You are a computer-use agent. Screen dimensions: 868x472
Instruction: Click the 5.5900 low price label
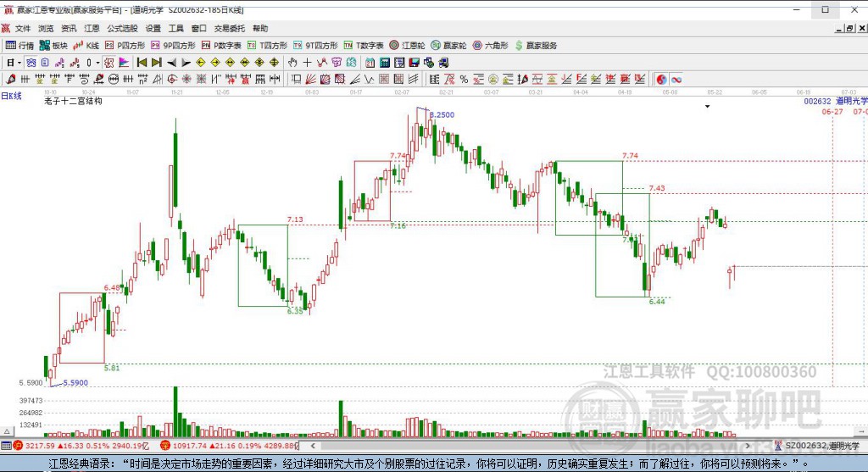coord(75,382)
